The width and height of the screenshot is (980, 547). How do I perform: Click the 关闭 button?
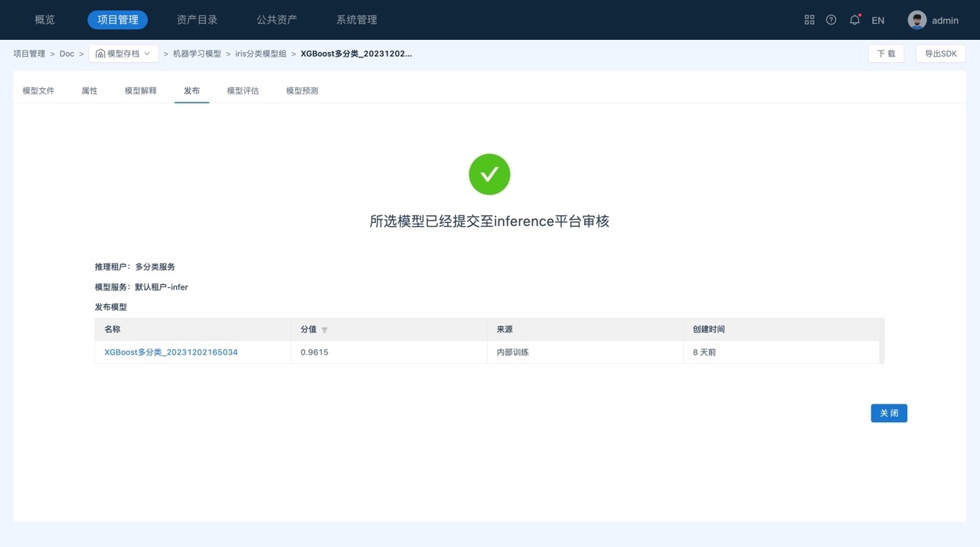888,413
